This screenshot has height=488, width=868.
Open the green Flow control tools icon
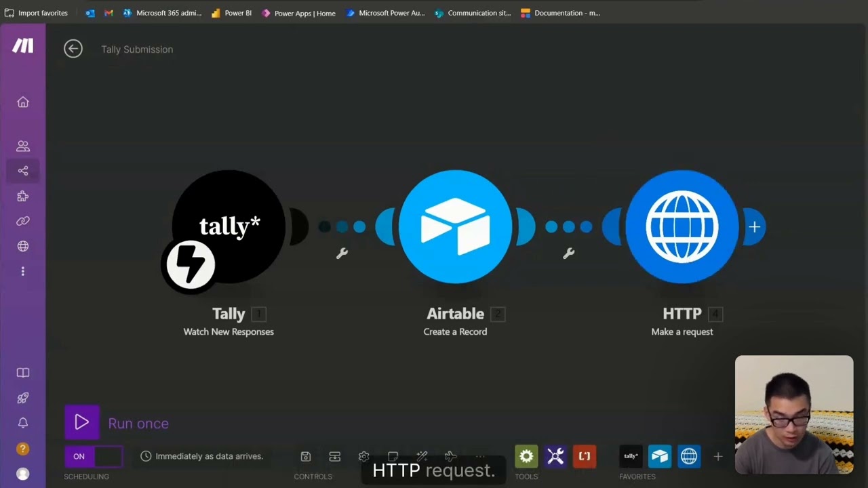526,456
